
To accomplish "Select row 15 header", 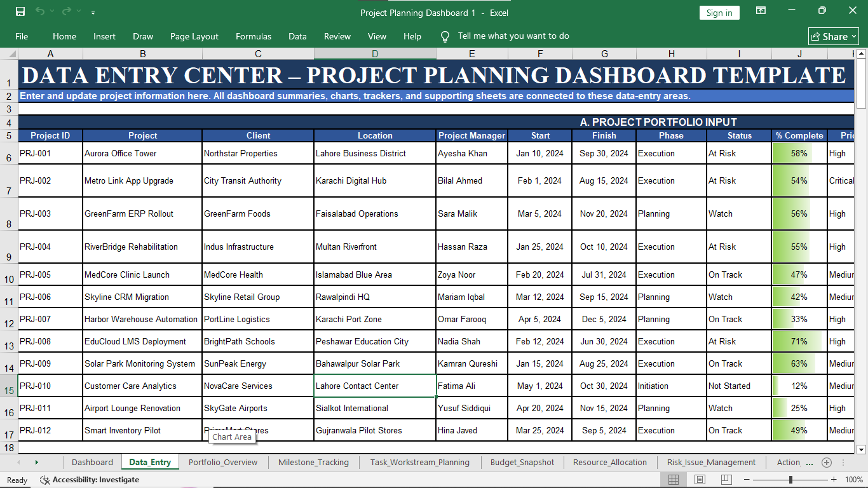I will [x=9, y=386].
